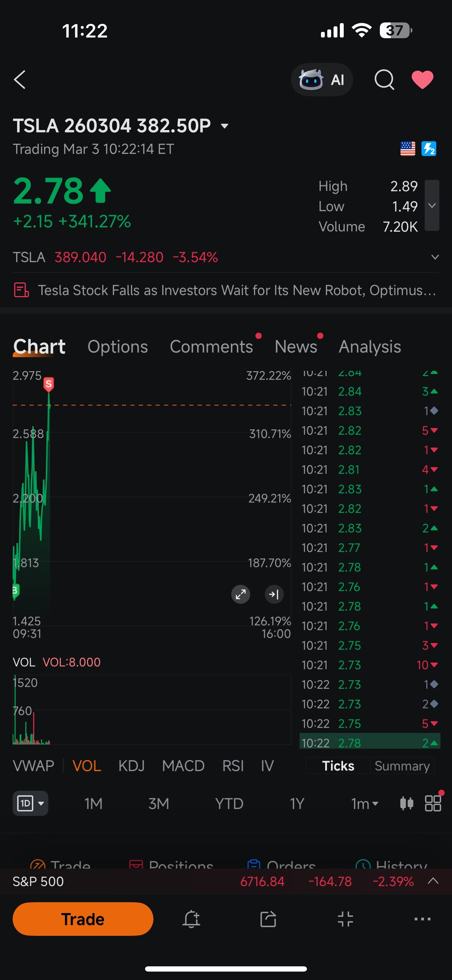452x980 pixels.
Task: Tap the news document icon beside headline
Action: click(x=21, y=290)
